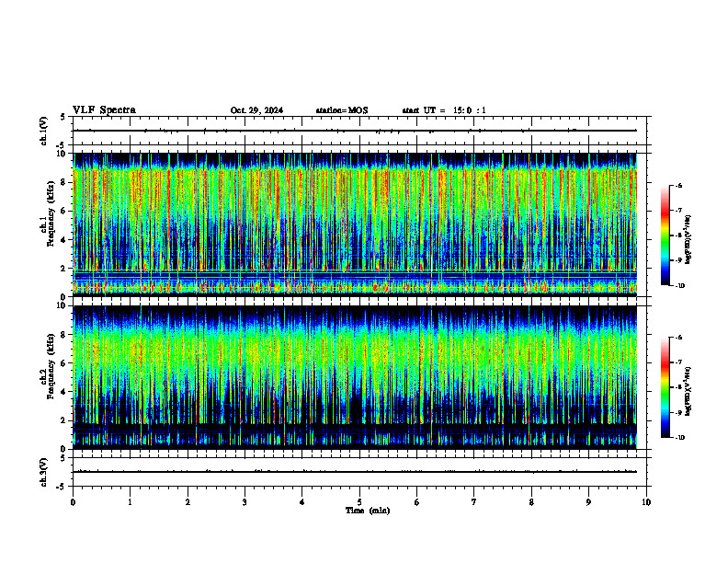Click time axis tick label "7"

(474, 502)
